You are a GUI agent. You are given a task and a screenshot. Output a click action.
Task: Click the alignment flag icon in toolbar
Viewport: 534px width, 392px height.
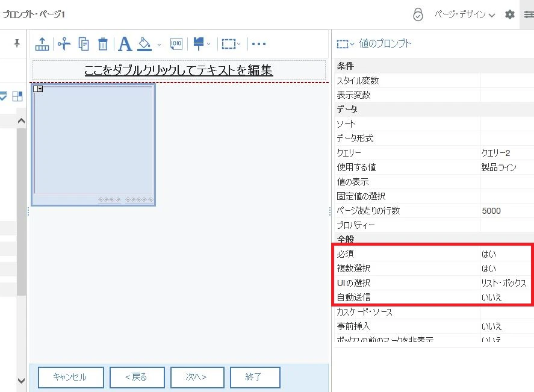(199, 44)
